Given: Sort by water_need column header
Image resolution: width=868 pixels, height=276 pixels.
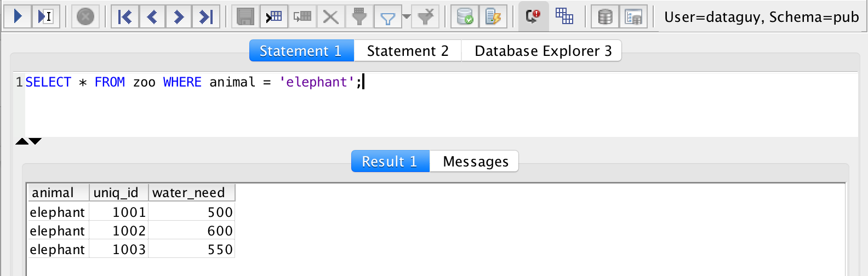Looking at the screenshot, I should pos(191,193).
